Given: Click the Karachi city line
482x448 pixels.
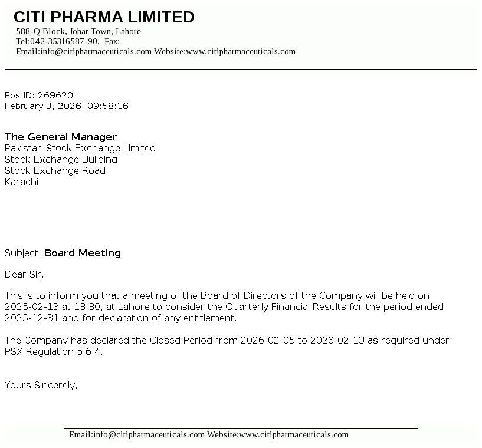Looking at the screenshot, I should pyautogui.click(x=21, y=182).
